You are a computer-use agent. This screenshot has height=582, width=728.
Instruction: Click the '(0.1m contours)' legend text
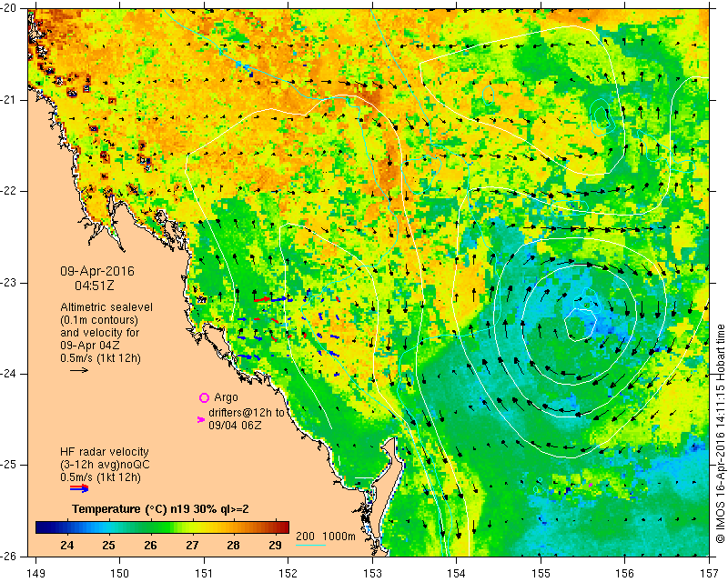click(99, 320)
